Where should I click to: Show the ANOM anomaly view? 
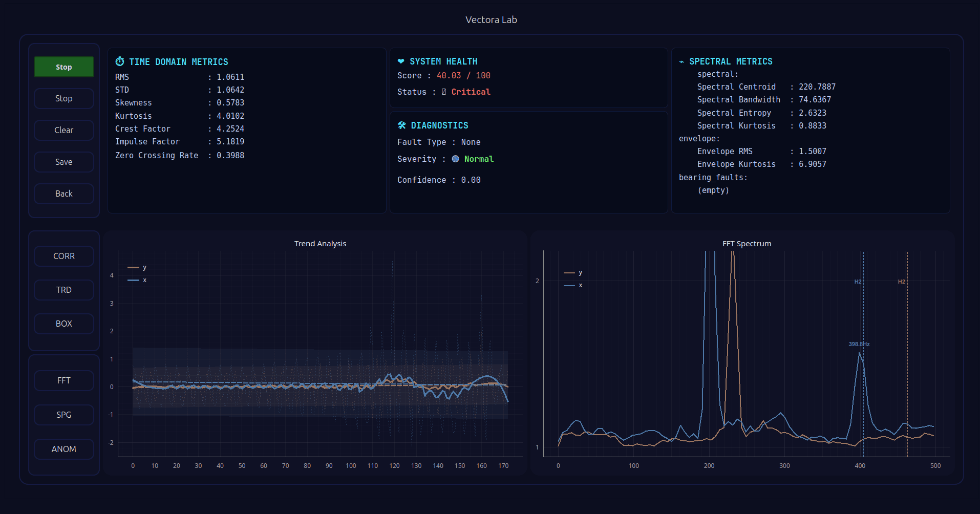tap(64, 449)
